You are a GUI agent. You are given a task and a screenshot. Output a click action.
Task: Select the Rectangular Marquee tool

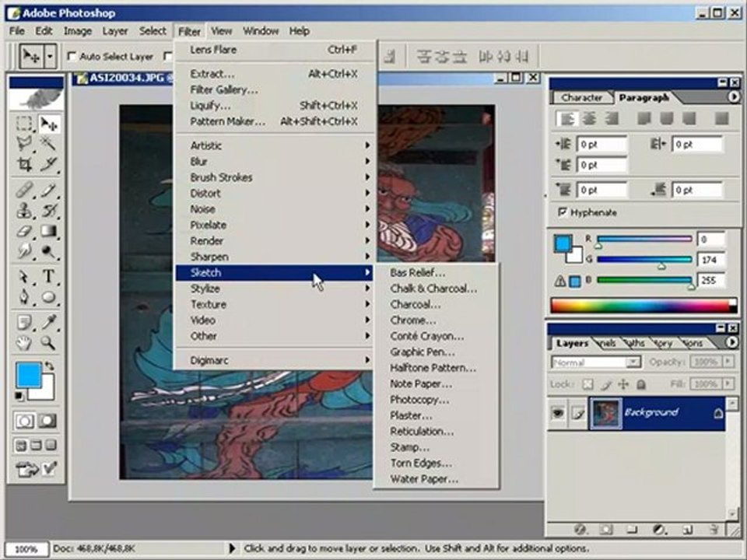point(24,124)
